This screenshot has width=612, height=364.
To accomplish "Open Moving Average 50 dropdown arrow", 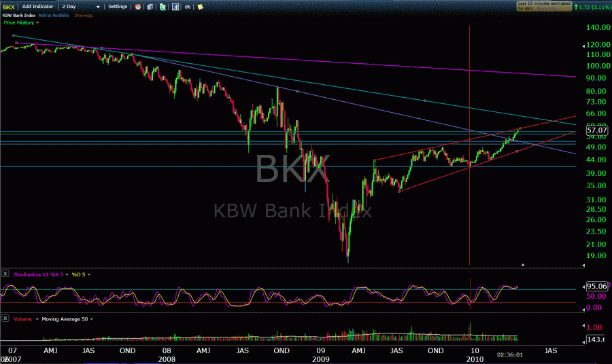I will (92, 319).
